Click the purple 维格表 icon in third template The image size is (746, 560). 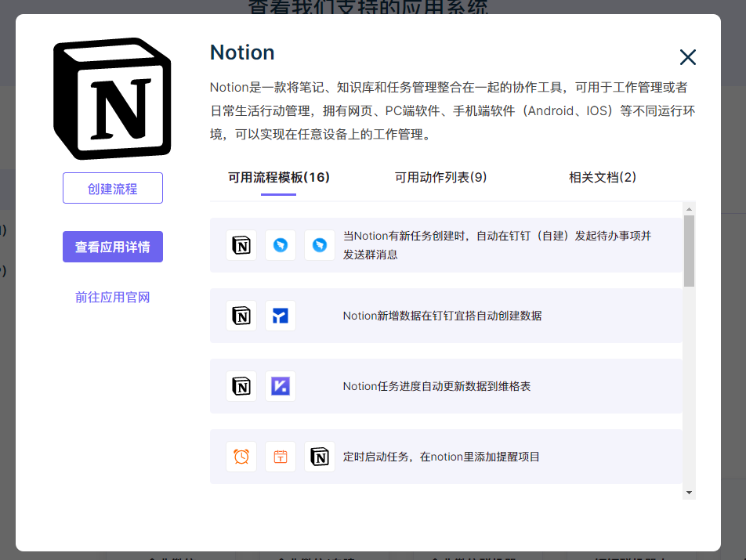280,385
